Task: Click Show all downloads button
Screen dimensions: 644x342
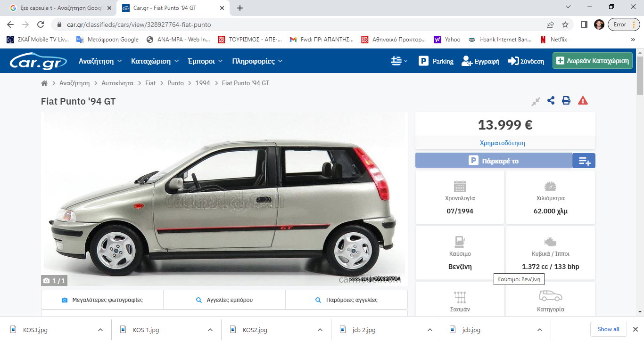Action: [x=608, y=329]
